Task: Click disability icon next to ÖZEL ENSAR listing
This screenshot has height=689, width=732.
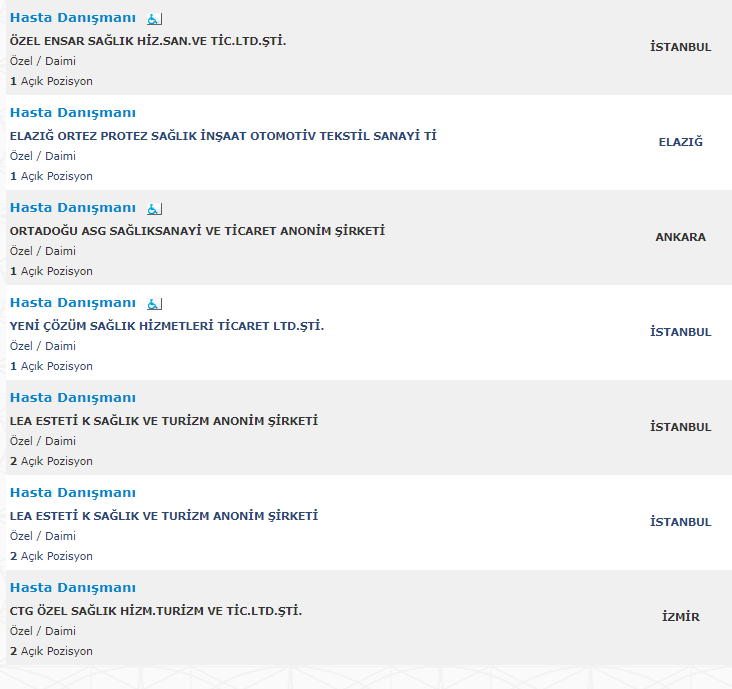Action: (x=155, y=19)
